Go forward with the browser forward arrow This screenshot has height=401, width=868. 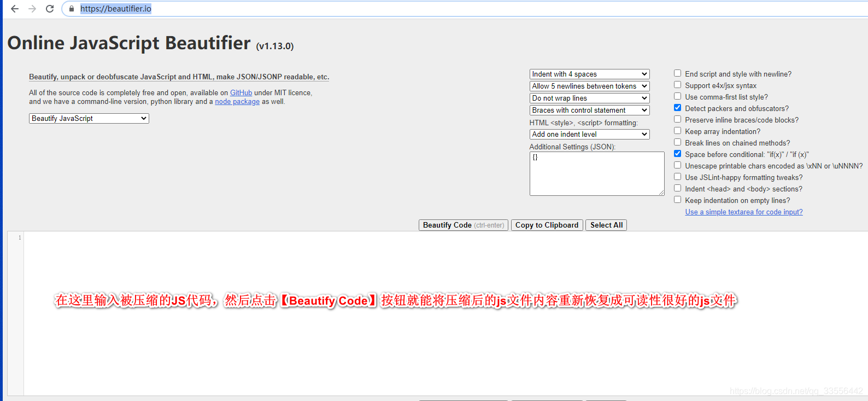pos(32,9)
